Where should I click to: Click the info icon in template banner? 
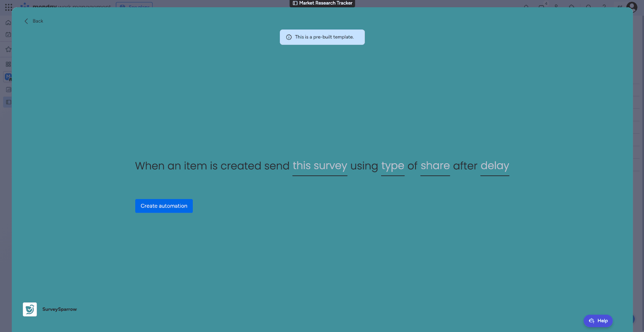coord(289,37)
